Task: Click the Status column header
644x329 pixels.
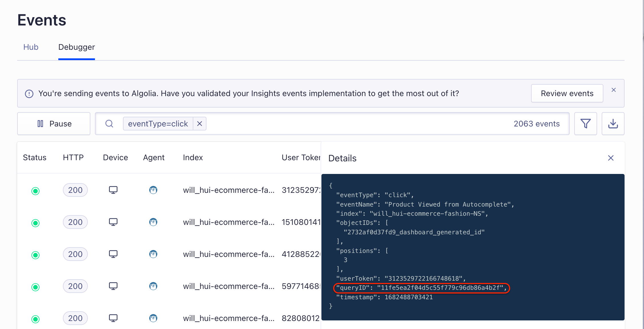Action: (x=35, y=157)
